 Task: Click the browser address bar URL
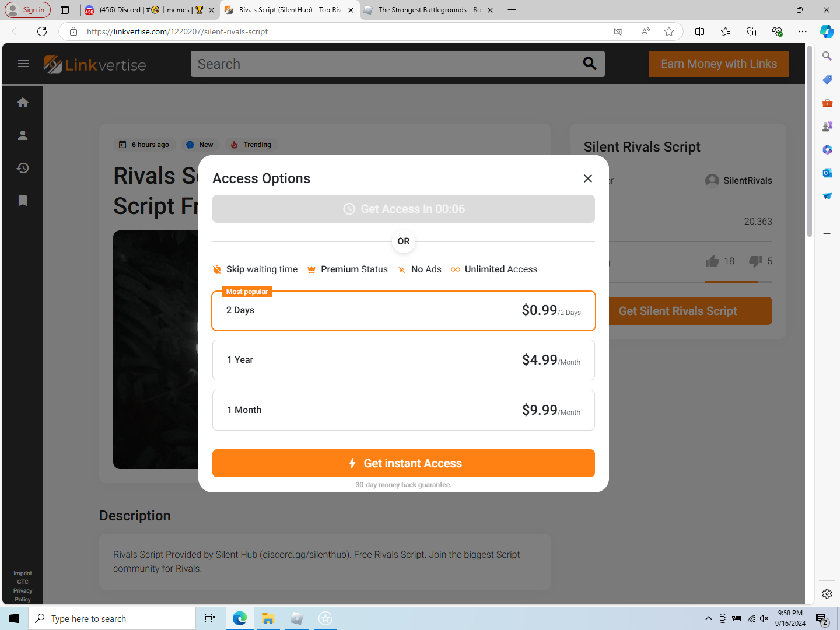[x=177, y=32]
